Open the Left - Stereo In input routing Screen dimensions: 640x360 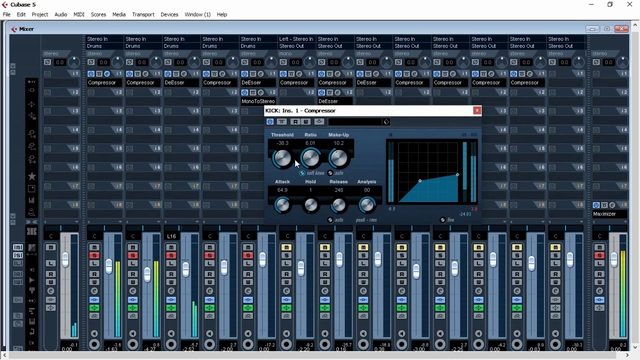296,39
